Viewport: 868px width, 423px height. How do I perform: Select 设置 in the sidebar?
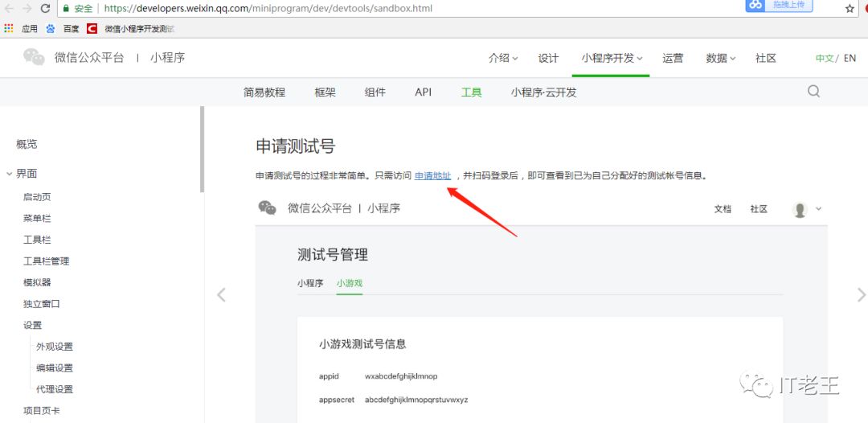(x=32, y=325)
